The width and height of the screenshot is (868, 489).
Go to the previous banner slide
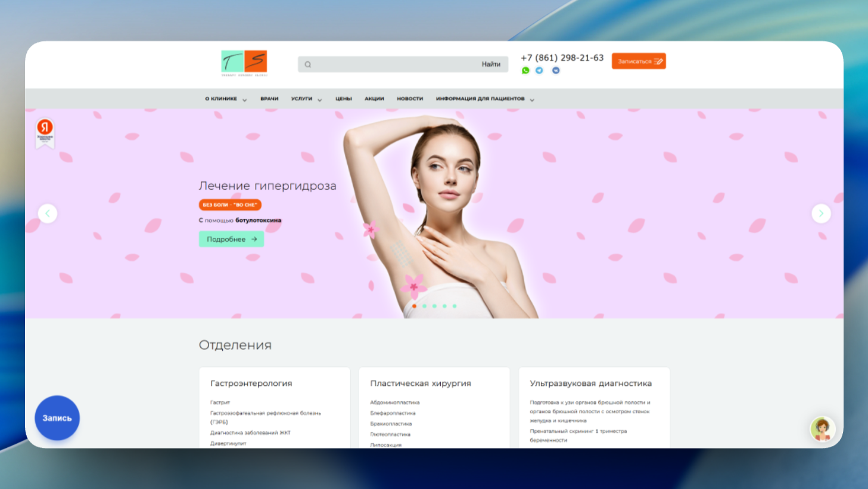click(48, 213)
